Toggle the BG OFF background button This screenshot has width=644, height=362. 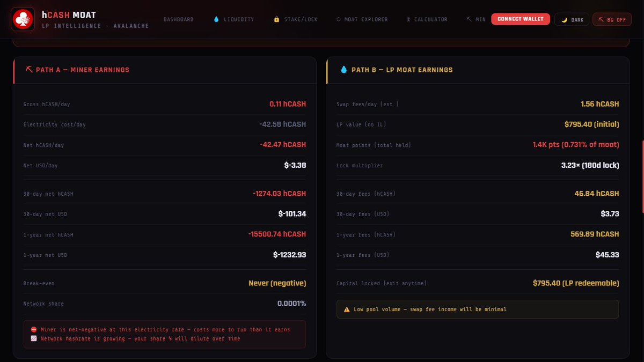[x=612, y=19]
